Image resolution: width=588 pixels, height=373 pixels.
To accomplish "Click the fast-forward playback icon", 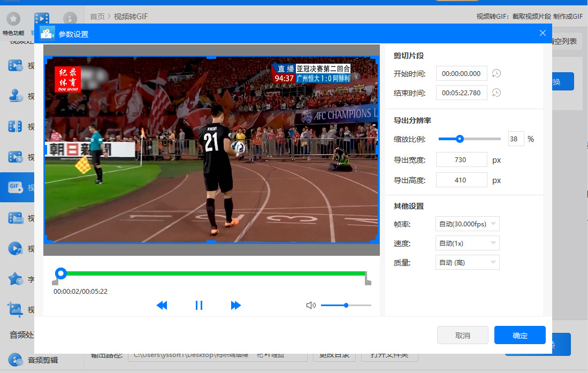I will click(235, 305).
